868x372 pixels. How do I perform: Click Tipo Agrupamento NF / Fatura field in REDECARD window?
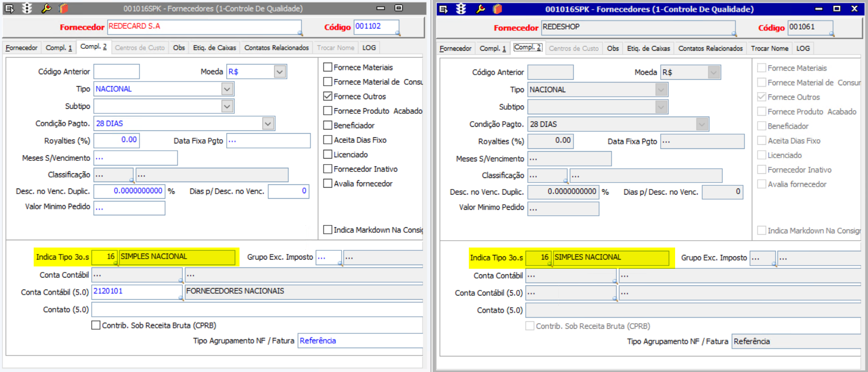(x=360, y=341)
